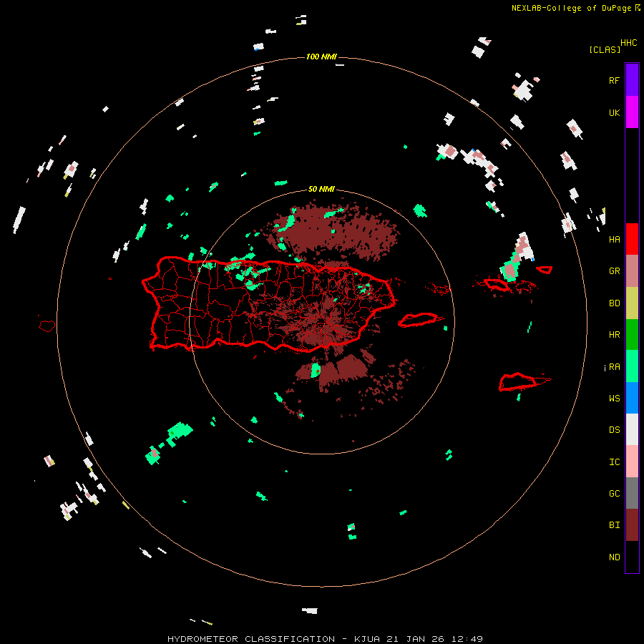Click the IC legend label
Image resolution: width=644 pixels, height=644 pixels.
coord(614,462)
